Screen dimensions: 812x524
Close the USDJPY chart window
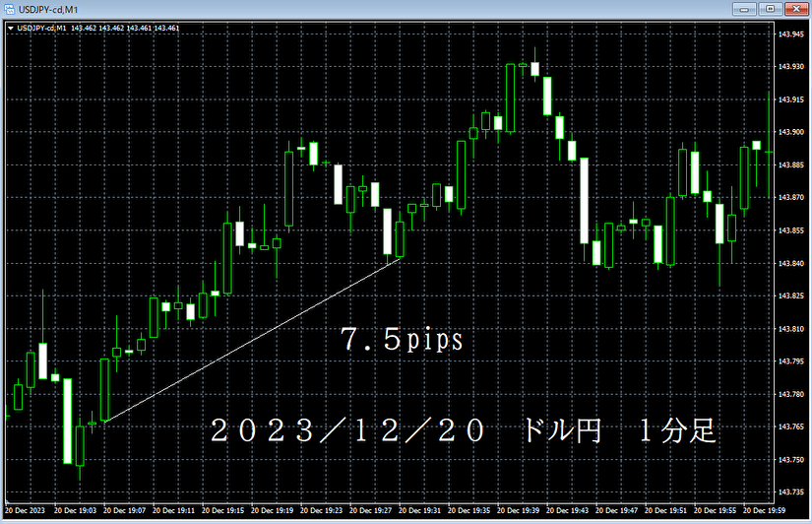click(x=796, y=9)
